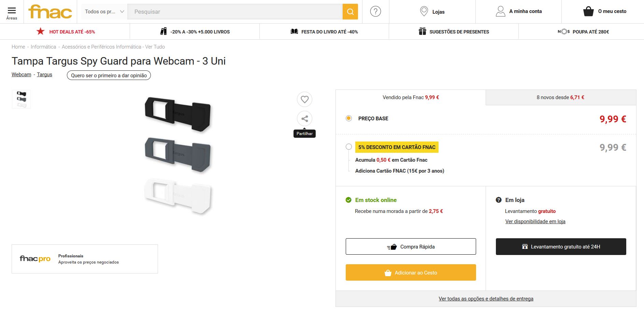Open the help question mark icon

pos(375,12)
